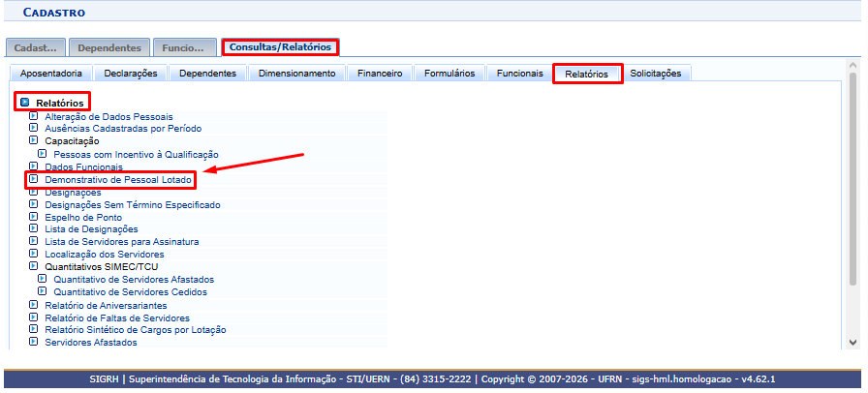Open Localização dos Servidores report
868x393 pixels.
[104, 255]
